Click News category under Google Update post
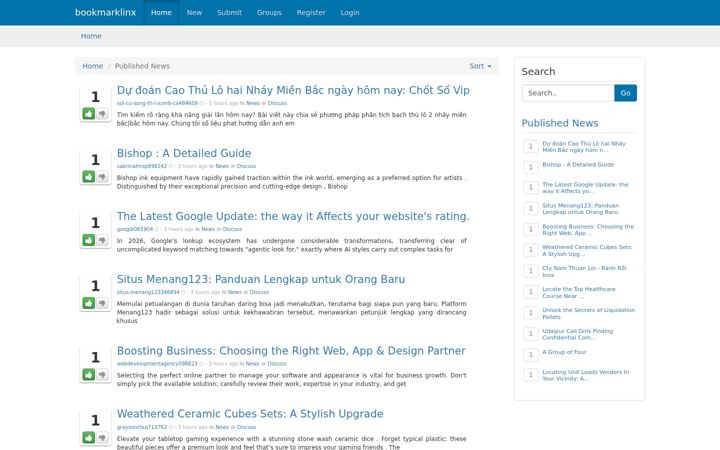This screenshot has width=720, height=450. point(208,229)
